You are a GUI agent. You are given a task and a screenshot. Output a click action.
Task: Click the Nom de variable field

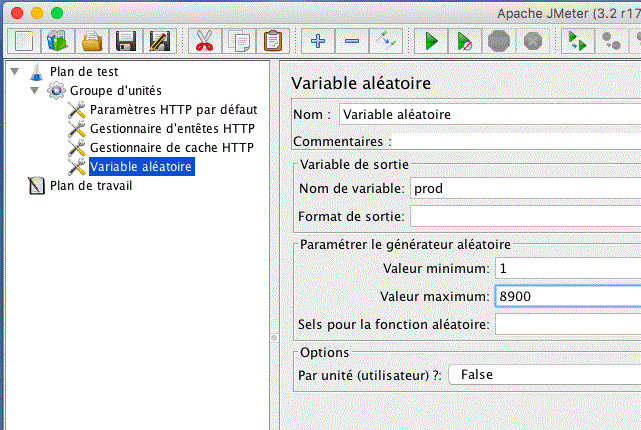point(525,188)
